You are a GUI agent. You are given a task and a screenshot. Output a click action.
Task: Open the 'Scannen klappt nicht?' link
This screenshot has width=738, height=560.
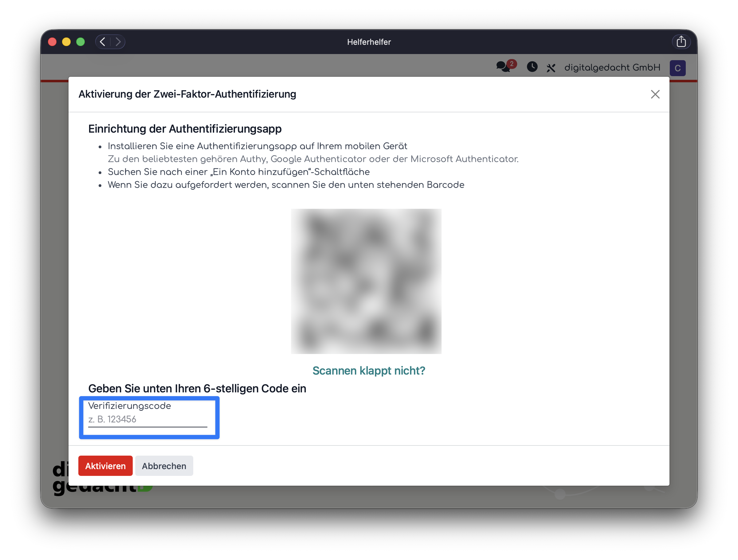(x=369, y=371)
